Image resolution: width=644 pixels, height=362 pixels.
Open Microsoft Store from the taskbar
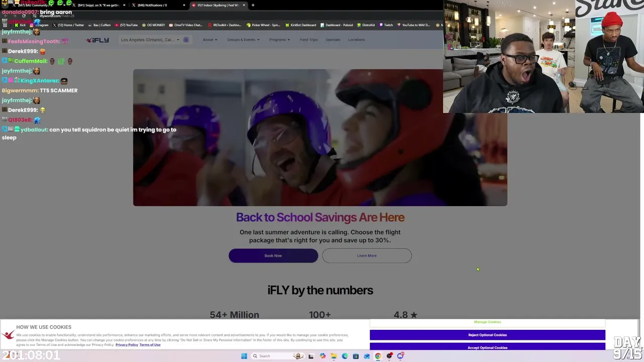pos(356,356)
